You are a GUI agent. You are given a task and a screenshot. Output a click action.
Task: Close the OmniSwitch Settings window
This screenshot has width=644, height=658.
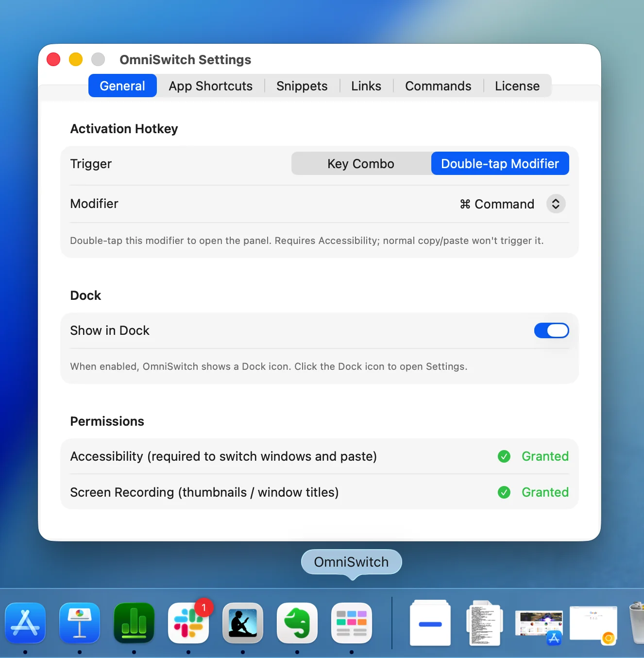pyautogui.click(x=53, y=59)
